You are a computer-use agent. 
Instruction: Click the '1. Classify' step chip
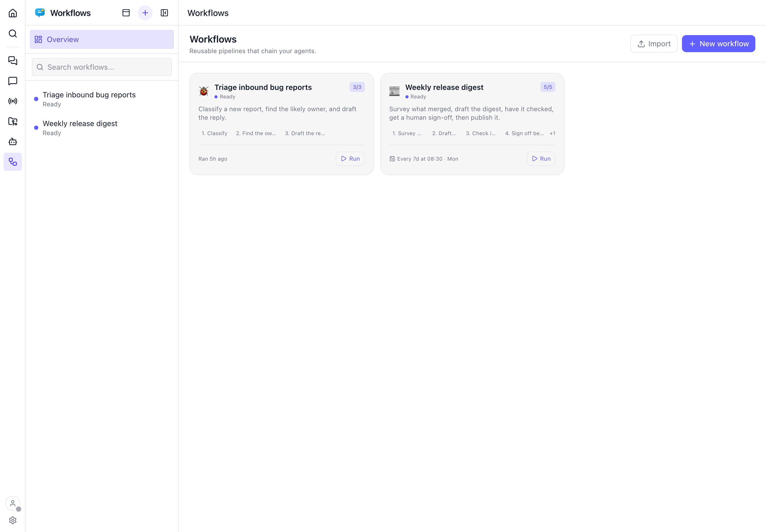click(214, 133)
